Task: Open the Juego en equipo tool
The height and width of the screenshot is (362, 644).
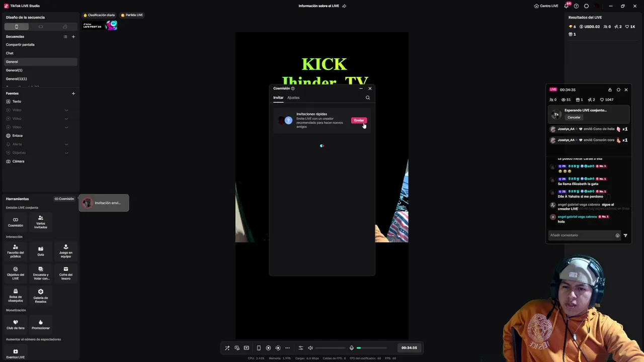Action: pos(66,251)
